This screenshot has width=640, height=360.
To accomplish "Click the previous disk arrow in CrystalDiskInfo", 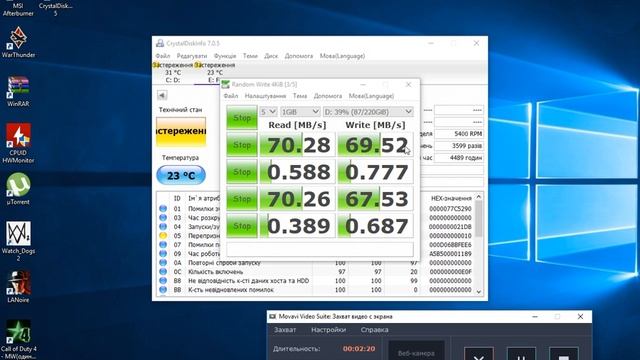I will (162, 95).
